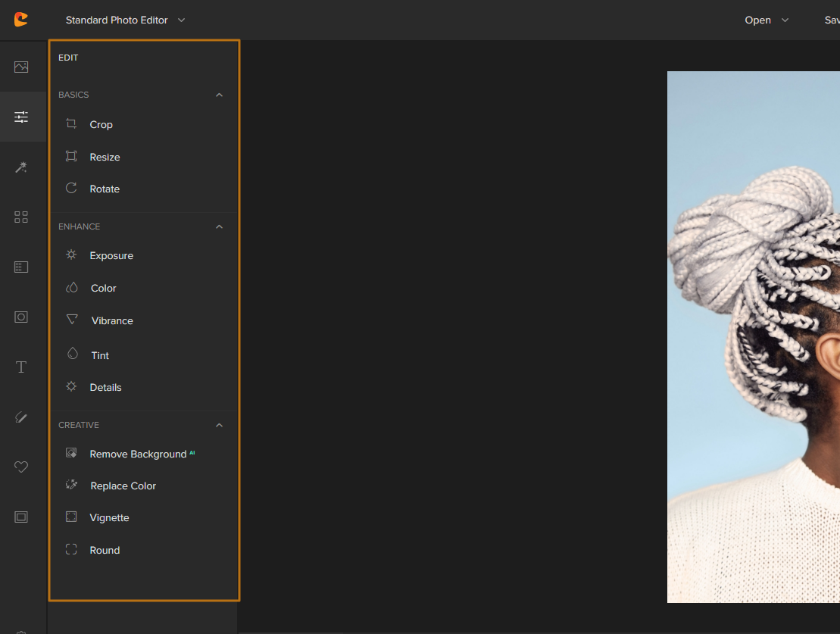Open the Standard Photo Editor dropdown
This screenshot has height=634, width=840.
point(125,20)
